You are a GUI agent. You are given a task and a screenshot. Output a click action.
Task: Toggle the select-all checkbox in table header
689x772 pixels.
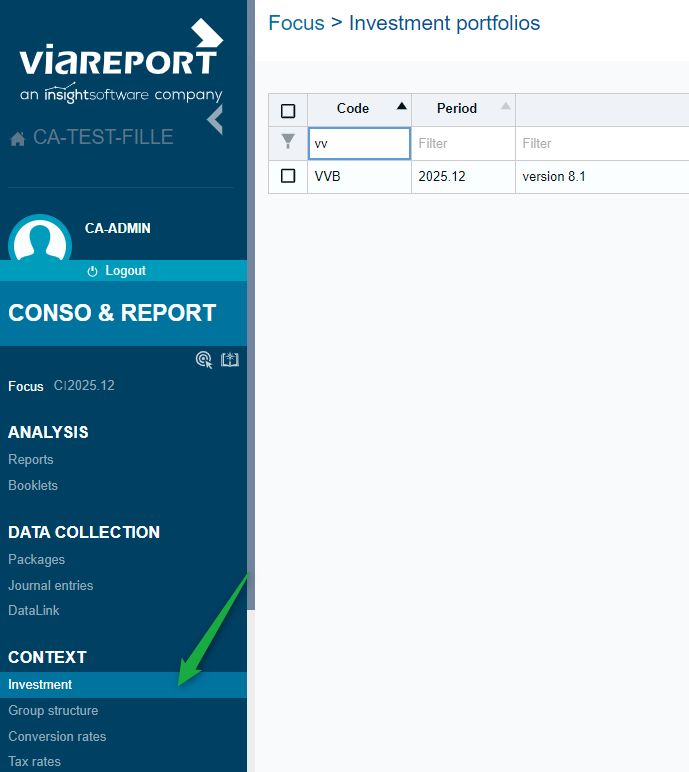tap(288, 111)
